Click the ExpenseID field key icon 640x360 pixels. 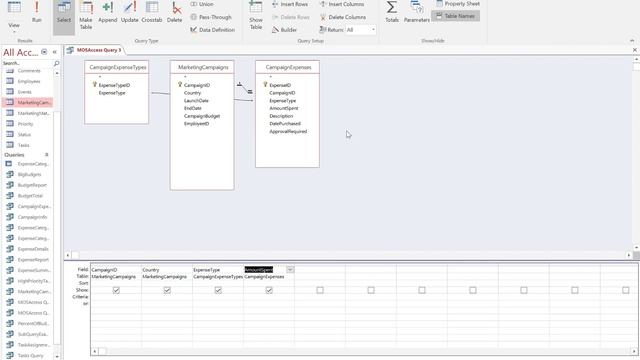pyautogui.click(x=265, y=84)
